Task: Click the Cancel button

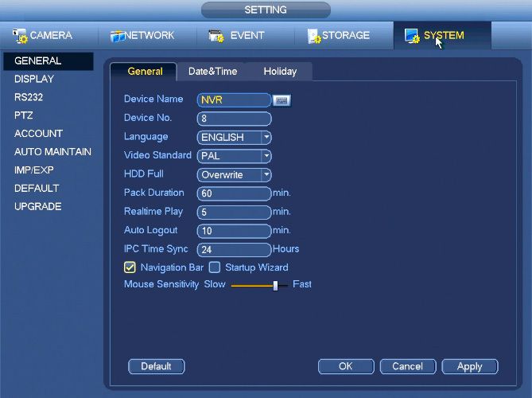Action: 408,366
